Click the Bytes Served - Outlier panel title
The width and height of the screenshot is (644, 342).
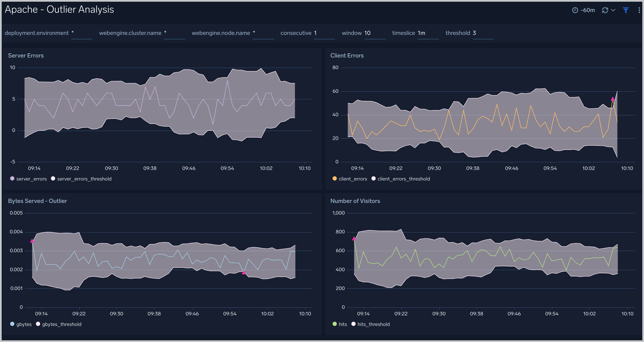37,201
